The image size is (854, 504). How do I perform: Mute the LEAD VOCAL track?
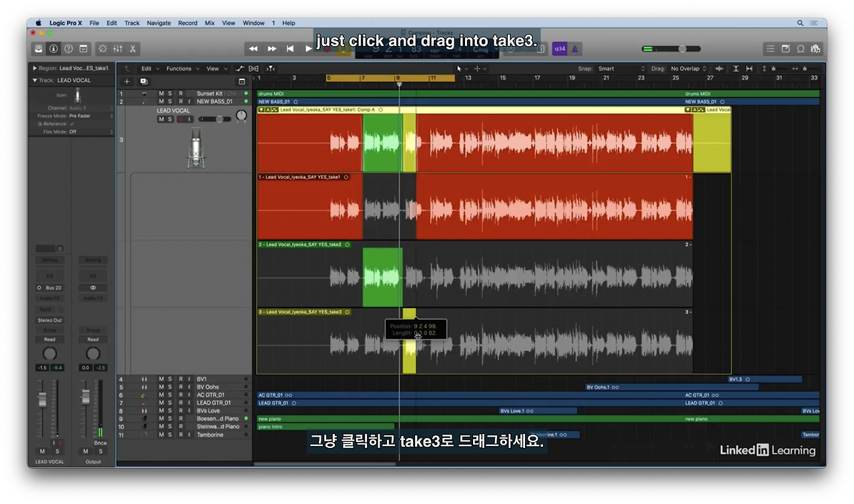[161, 119]
